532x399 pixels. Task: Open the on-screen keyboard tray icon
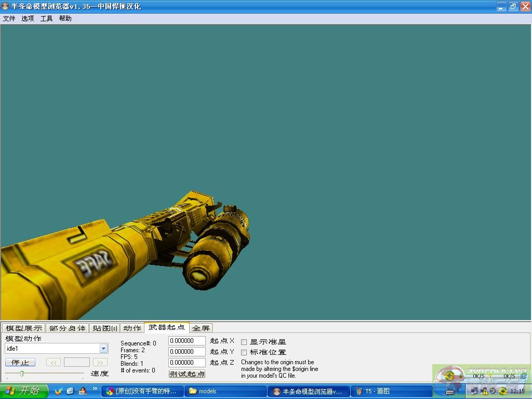450,391
